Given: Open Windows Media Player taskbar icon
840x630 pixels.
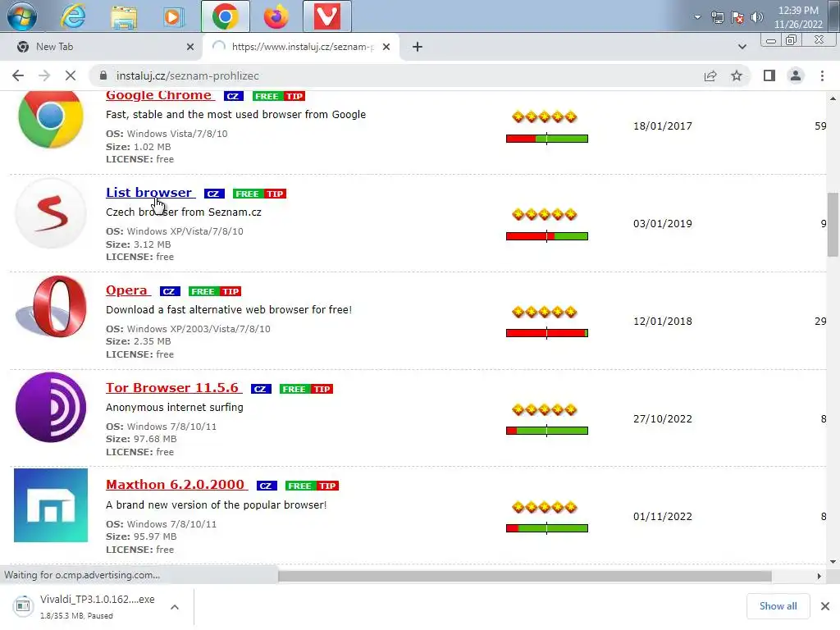Looking at the screenshot, I should (x=172, y=16).
